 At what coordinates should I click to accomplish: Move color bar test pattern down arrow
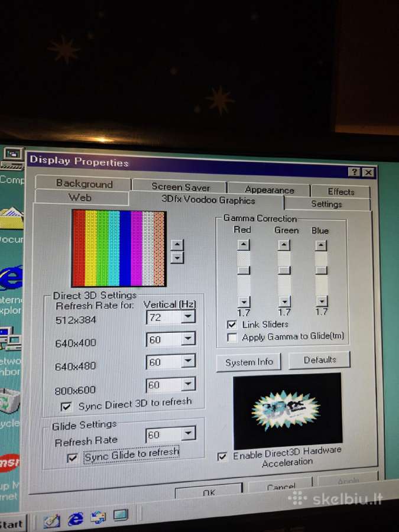click(x=177, y=258)
